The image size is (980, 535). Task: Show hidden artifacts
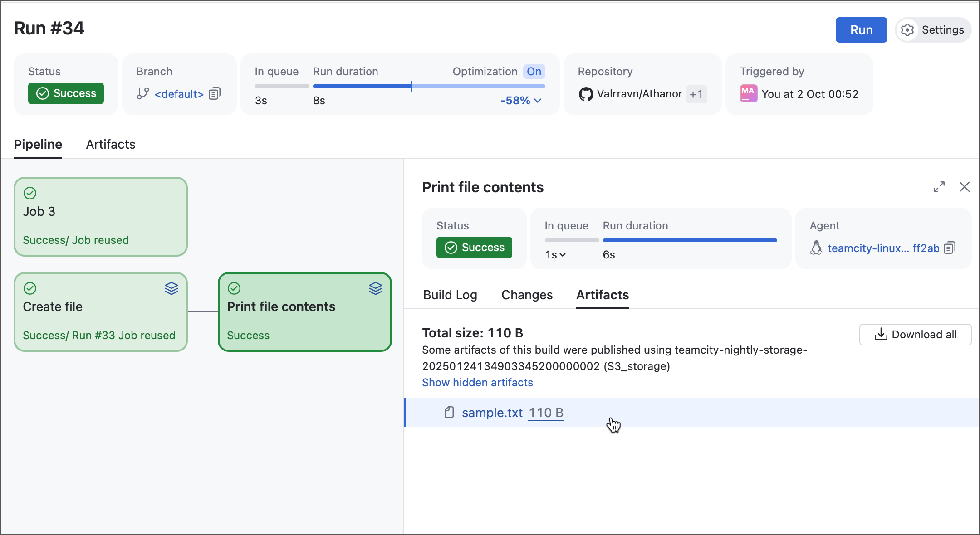coord(477,382)
